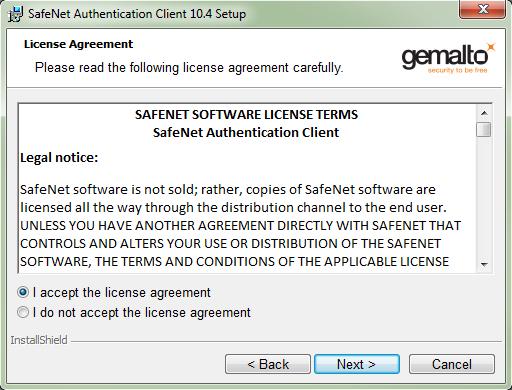The image size is (512, 390).
Task: Click 'SafeNet Authentication Client' license subtitle
Action: click(x=246, y=132)
